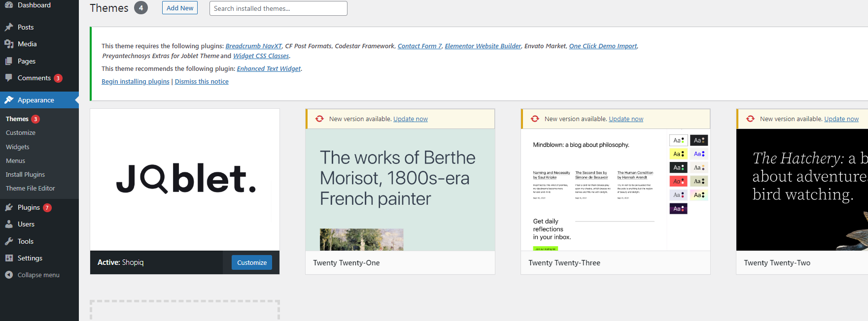Click the Posts pushpin icon
Viewport: 868px width, 321px height.
pos(9,27)
